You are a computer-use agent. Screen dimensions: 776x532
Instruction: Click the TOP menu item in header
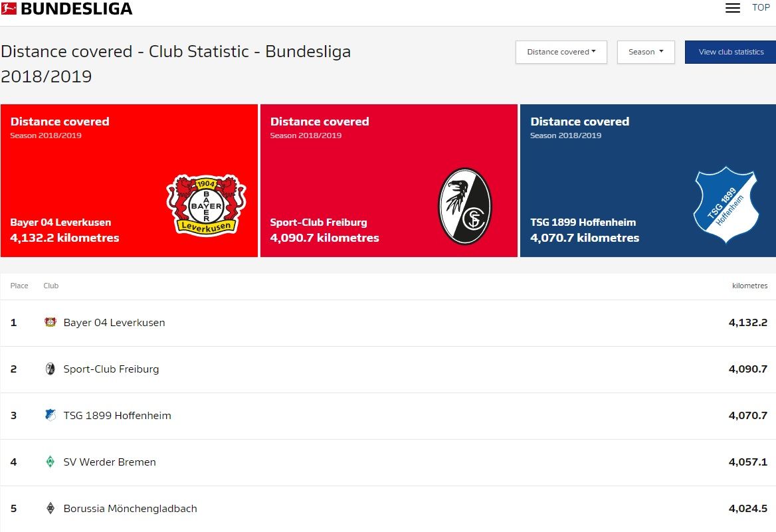[761, 7]
